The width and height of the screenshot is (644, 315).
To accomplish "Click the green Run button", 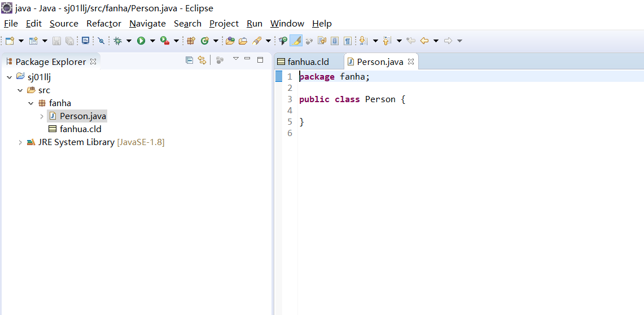I will [x=141, y=41].
